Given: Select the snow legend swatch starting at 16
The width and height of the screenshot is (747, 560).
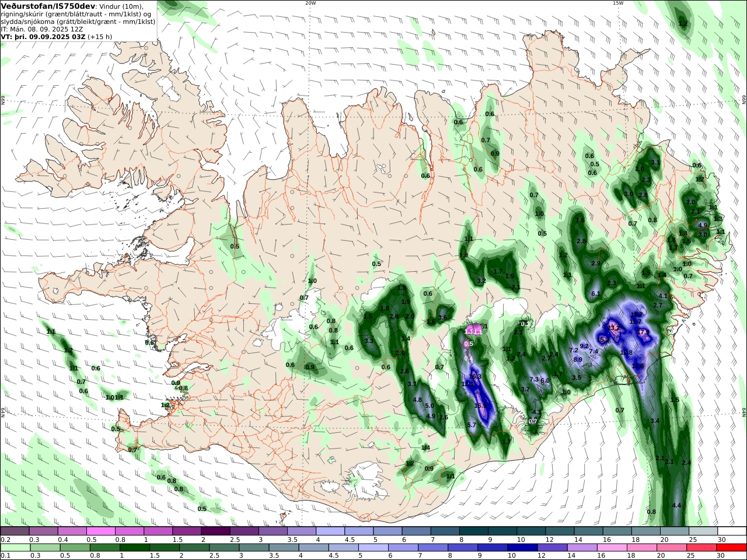Looking at the screenshot, I should point(617,531).
